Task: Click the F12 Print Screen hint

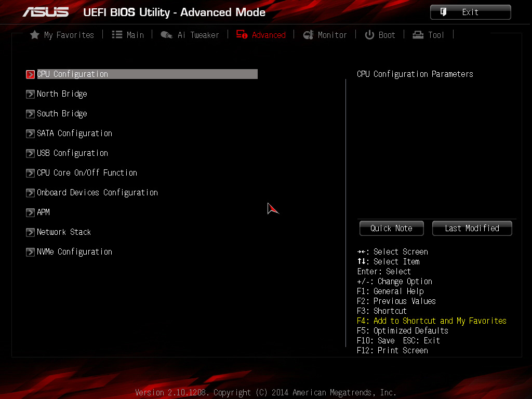Action: pyautogui.click(x=392, y=351)
